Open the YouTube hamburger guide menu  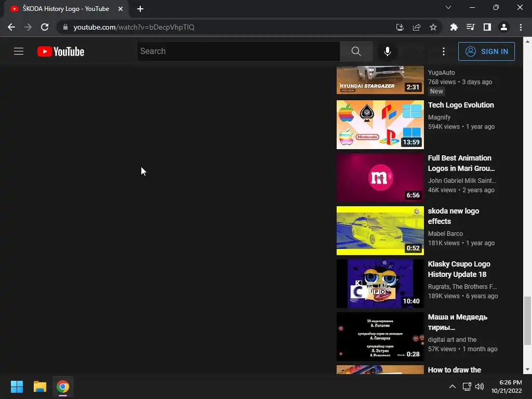(x=19, y=51)
